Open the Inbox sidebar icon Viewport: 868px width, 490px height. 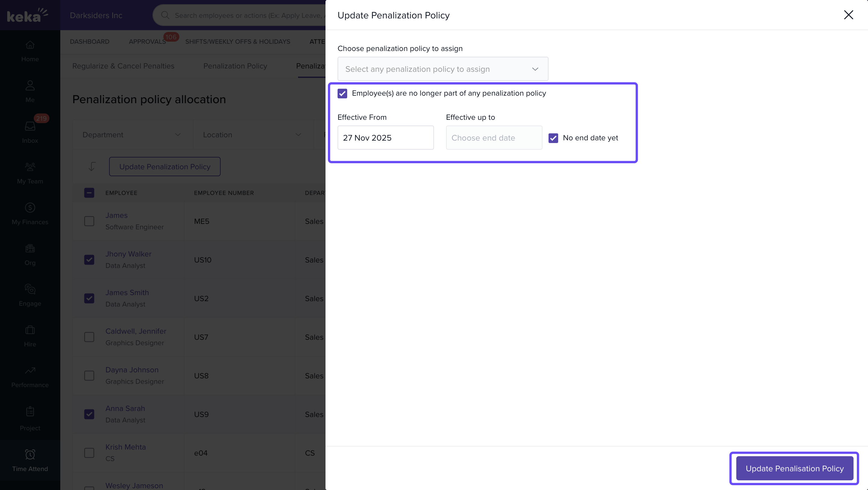30,126
